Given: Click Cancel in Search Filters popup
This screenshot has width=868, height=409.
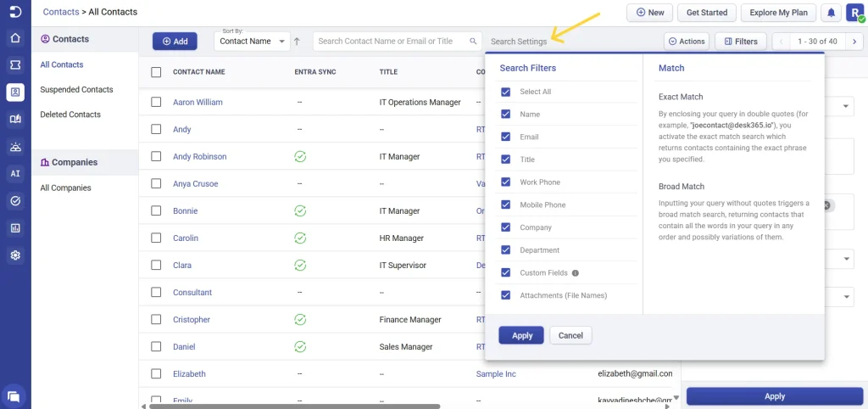Looking at the screenshot, I should pos(570,335).
